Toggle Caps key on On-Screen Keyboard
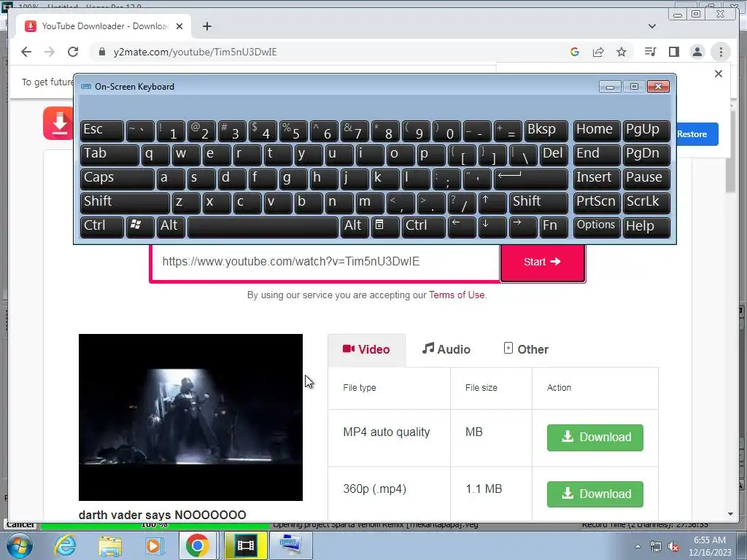 click(x=117, y=179)
